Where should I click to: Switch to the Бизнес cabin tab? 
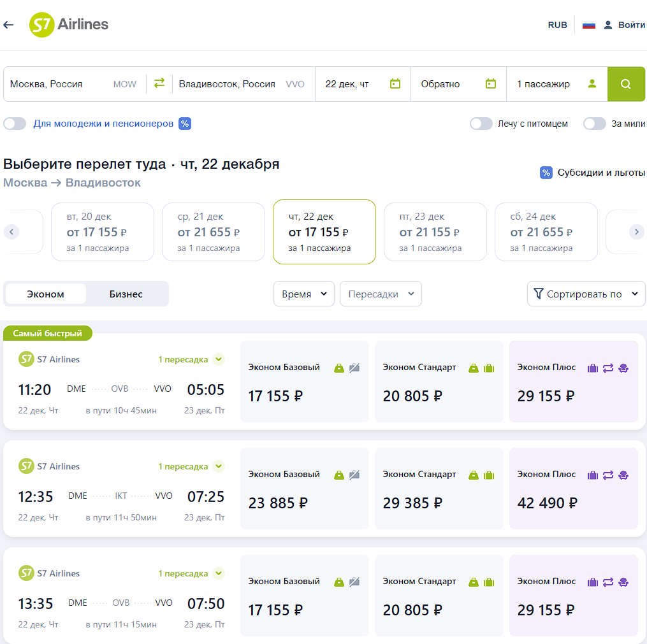pyautogui.click(x=126, y=294)
